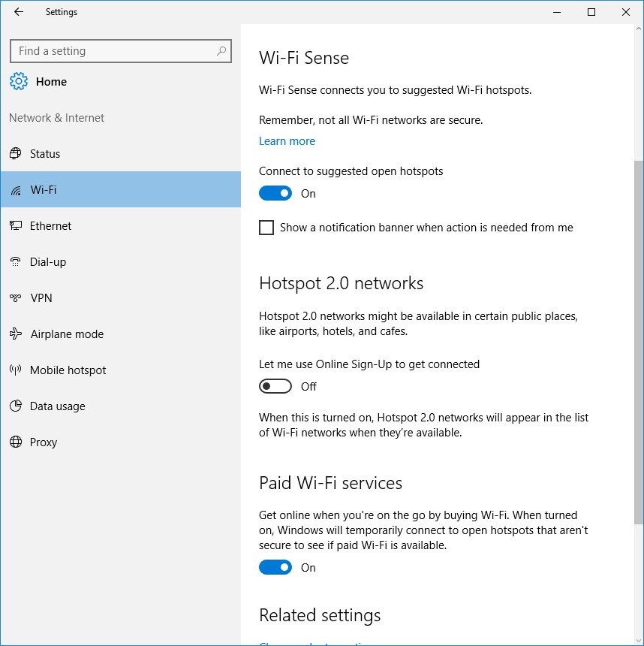Open the Status page
Image resolution: width=644 pixels, height=646 pixels.
(121, 154)
